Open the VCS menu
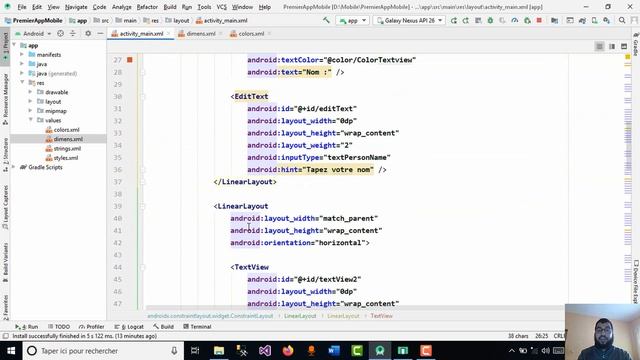Viewport: 640px width, 360px height. [221, 7]
